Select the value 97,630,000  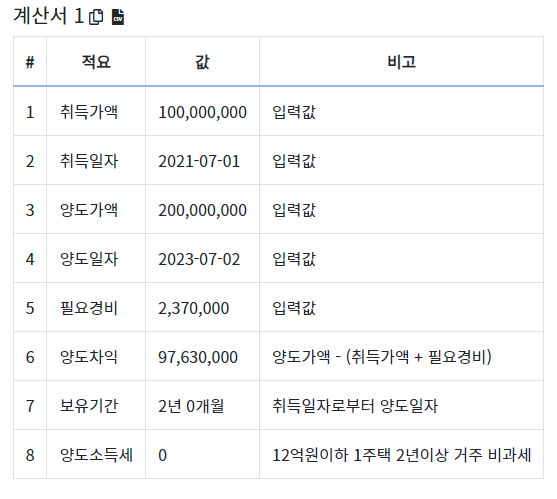[198, 357]
